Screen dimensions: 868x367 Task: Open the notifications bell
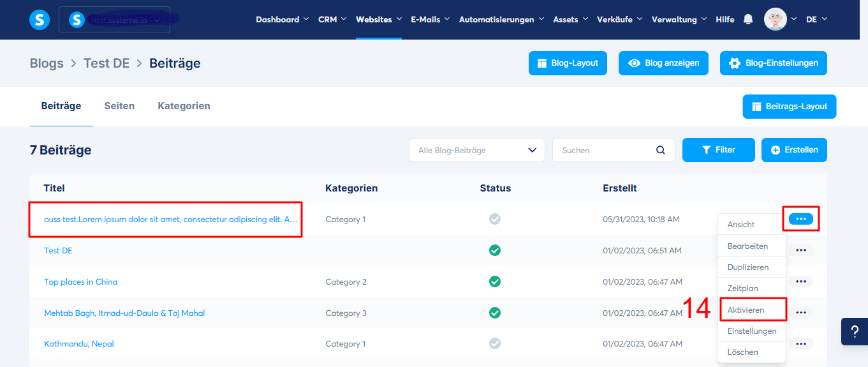tap(748, 20)
